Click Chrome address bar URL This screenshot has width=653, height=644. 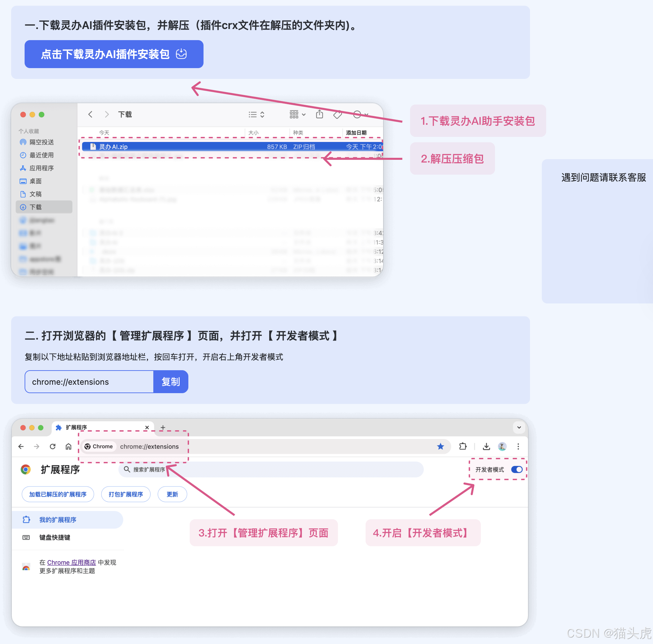coord(149,446)
